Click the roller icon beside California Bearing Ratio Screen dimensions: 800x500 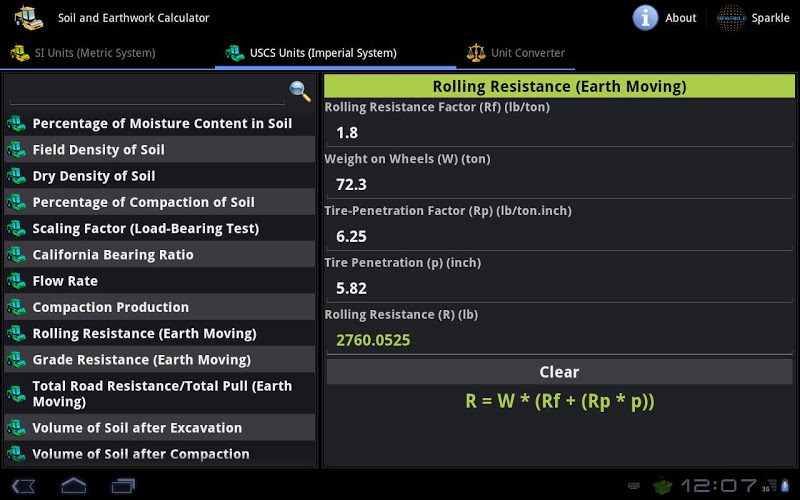tap(16, 255)
